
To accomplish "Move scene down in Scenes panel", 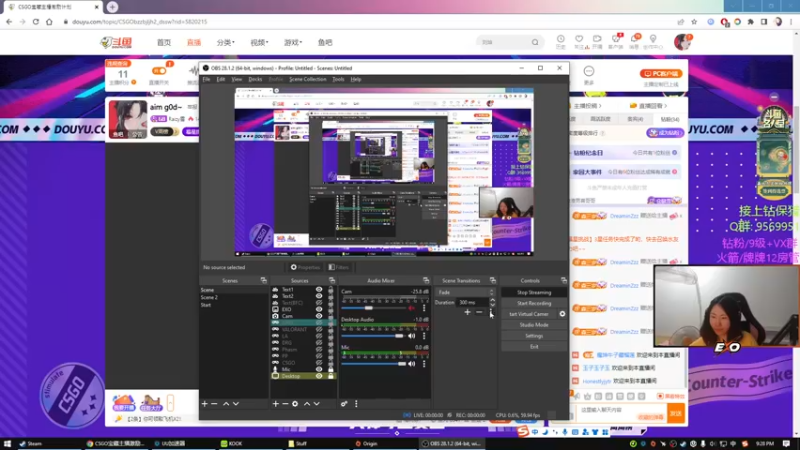I will click(236, 404).
